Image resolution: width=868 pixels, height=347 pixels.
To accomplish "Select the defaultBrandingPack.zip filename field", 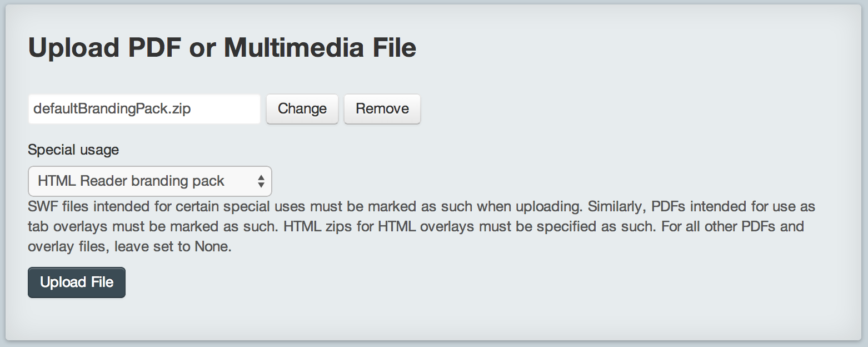I will (144, 108).
